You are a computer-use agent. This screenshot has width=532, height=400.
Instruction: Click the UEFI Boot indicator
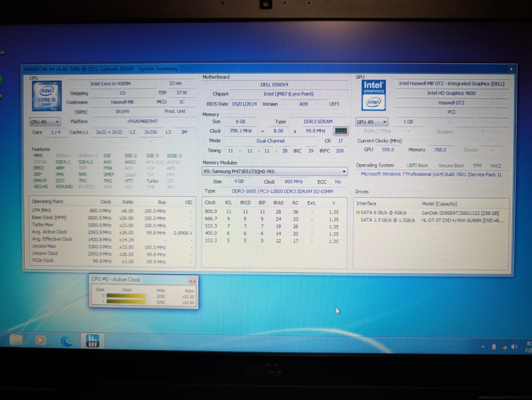(x=417, y=165)
